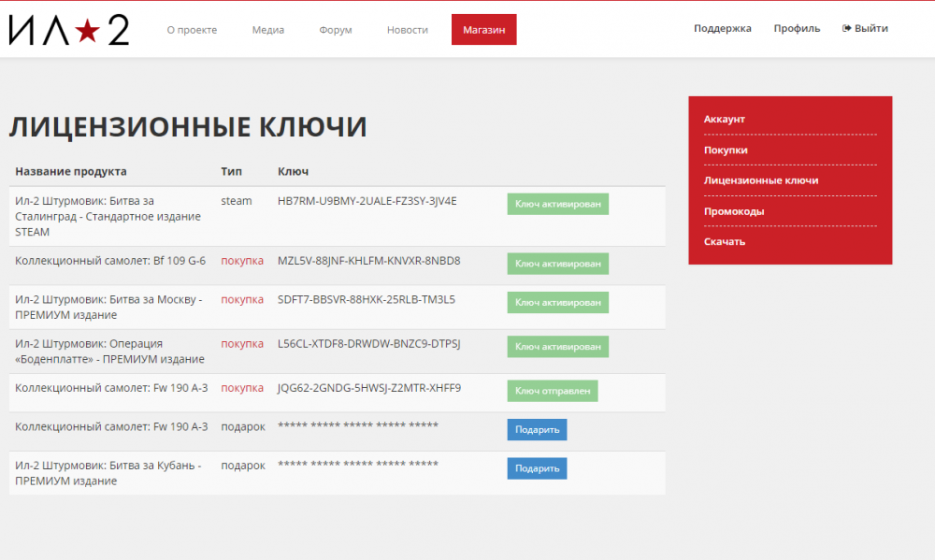This screenshot has width=935, height=560.
Task: Select О проекте in the navigation
Action: coord(191,29)
